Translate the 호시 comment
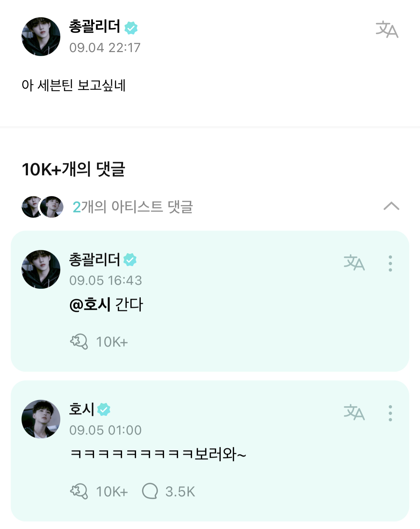This screenshot has height=529, width=420. [x=354, y=412]
